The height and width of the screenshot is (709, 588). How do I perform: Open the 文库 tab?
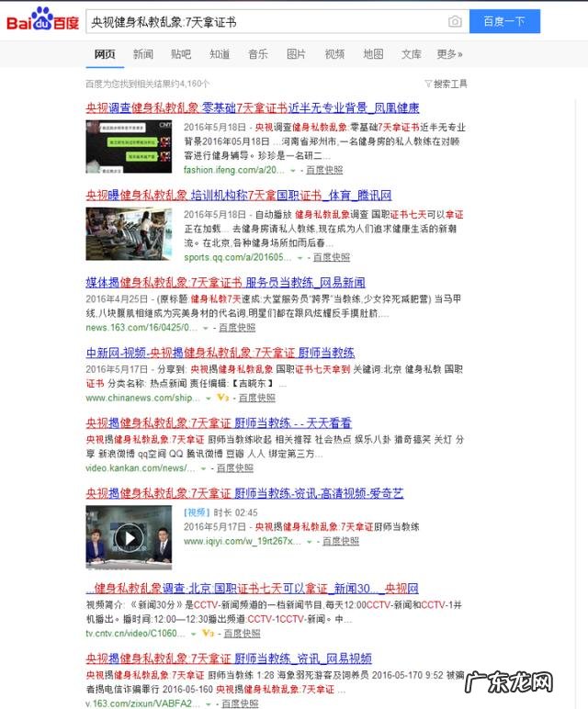[412, 54]
